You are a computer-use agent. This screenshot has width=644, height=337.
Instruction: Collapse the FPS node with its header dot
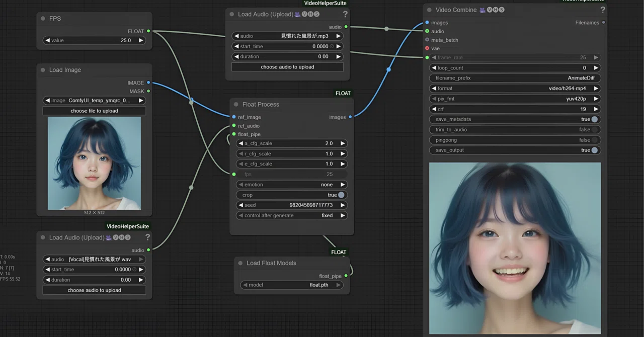pos(43,19)
